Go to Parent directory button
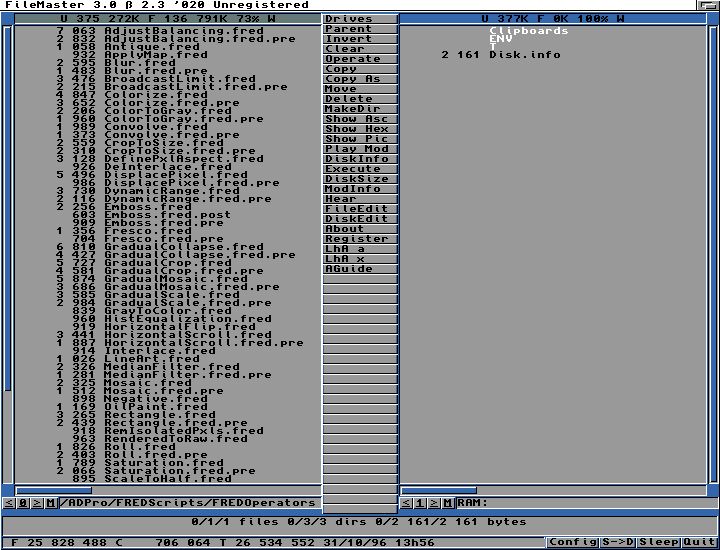This screenshot has height=550, width=720. (360, 29)
